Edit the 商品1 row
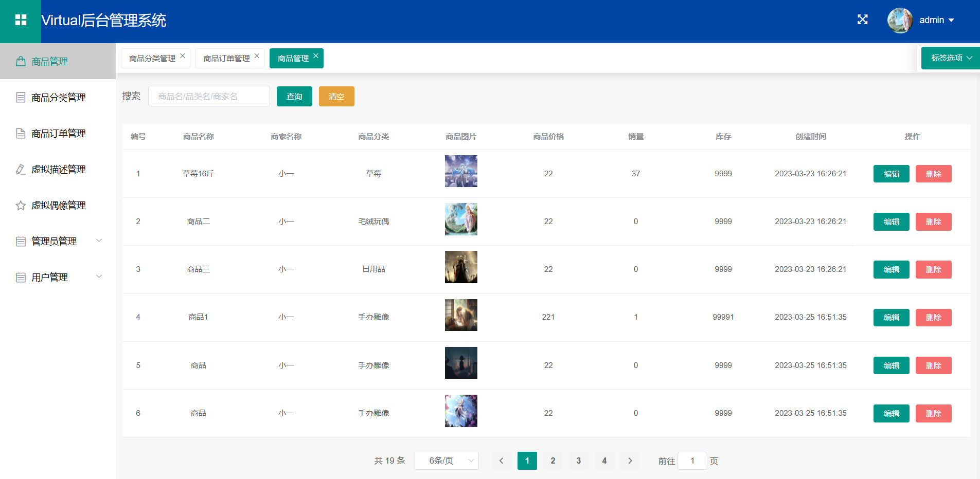This screenshot has width=980, height=479. 891,317
